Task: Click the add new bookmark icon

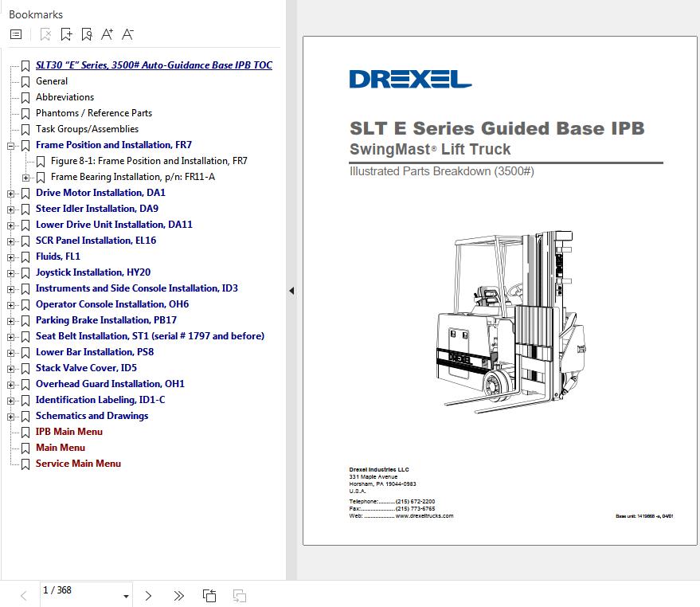Action: point(67,34)
